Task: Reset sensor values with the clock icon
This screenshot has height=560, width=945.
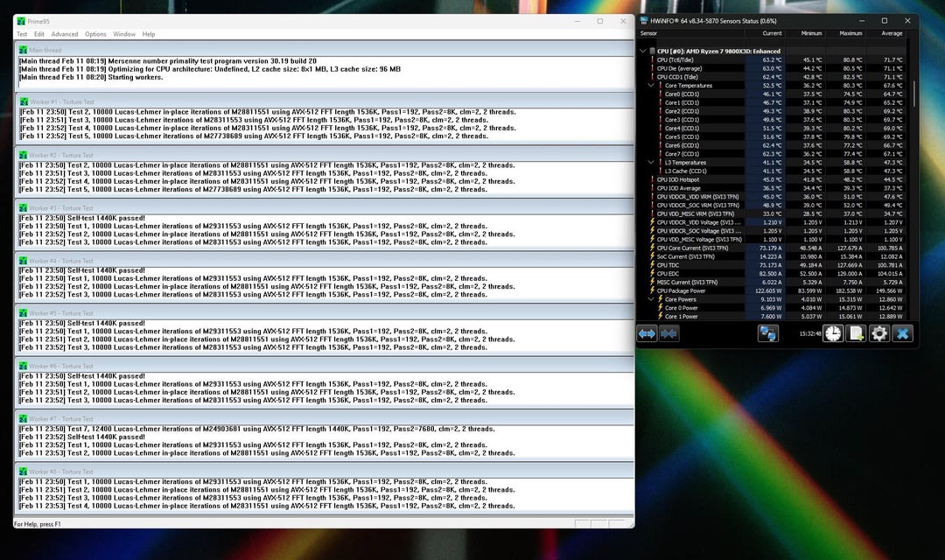Action: click(x=833, y=333)
